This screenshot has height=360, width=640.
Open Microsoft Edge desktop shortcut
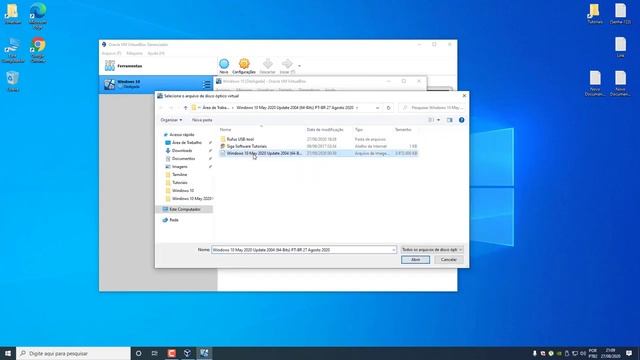coord(38,16)
